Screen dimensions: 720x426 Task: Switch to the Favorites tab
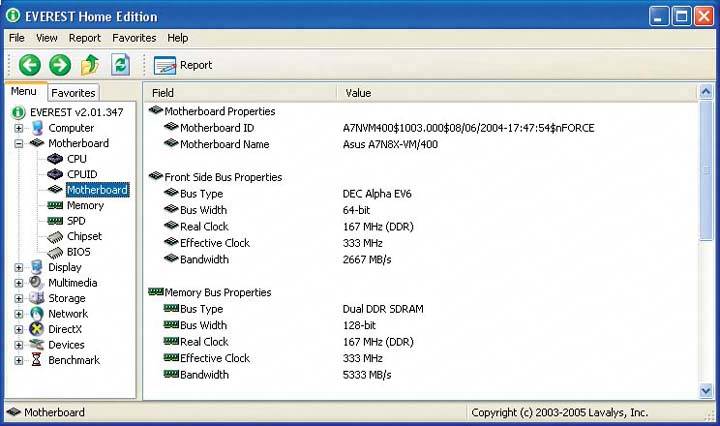tap(73, 93)
